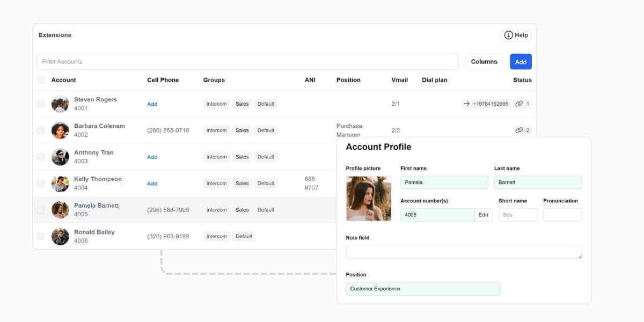Edit the Last name field Barnett

point(538,182)
